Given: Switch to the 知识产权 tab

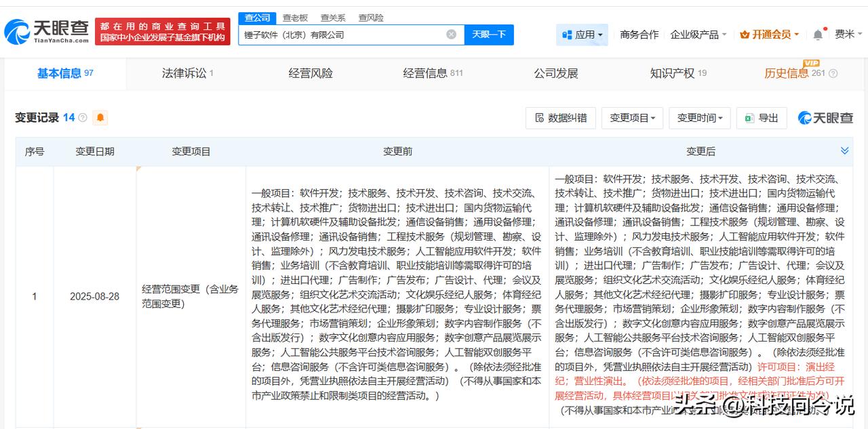Looking at the screenshot, I should (678, 73).
